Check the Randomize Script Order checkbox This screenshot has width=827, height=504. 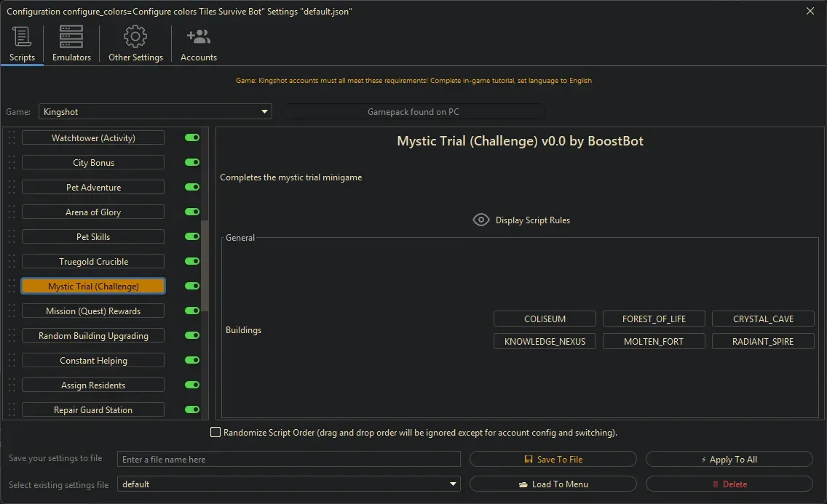point(215,432)
